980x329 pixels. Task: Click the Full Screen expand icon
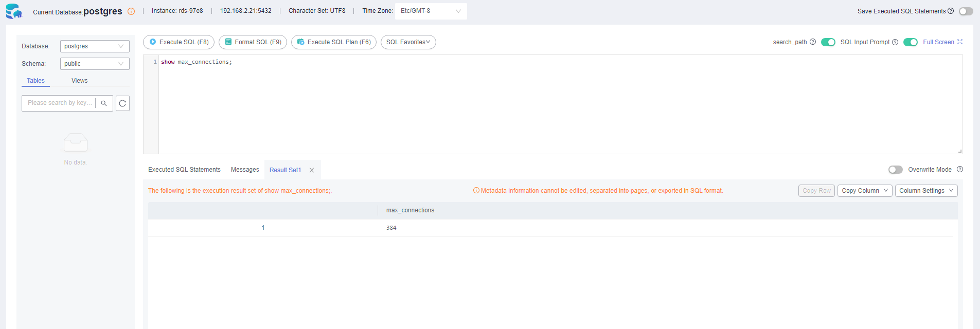(x=960, y=42)
